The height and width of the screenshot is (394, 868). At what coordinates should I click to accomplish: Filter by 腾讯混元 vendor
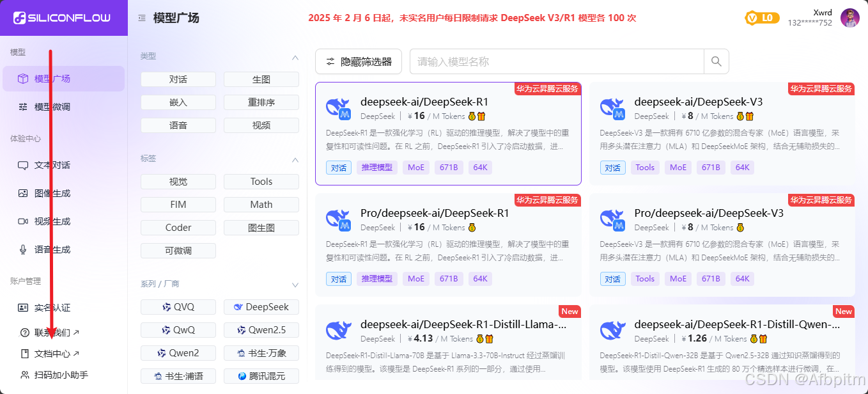coord(261,376)
